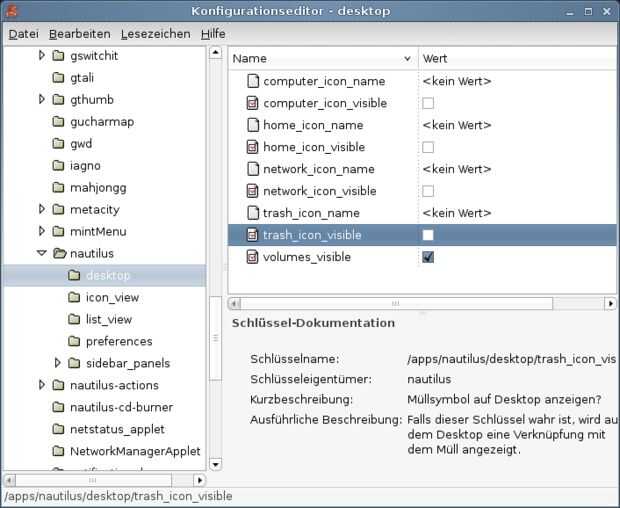Click the list_view folder icon

pos(74,319)
